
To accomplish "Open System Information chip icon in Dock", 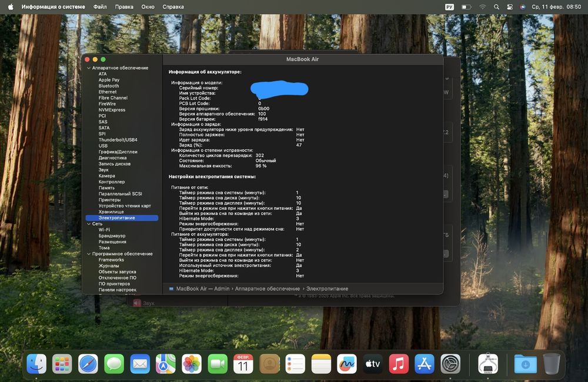I will 488,364.
